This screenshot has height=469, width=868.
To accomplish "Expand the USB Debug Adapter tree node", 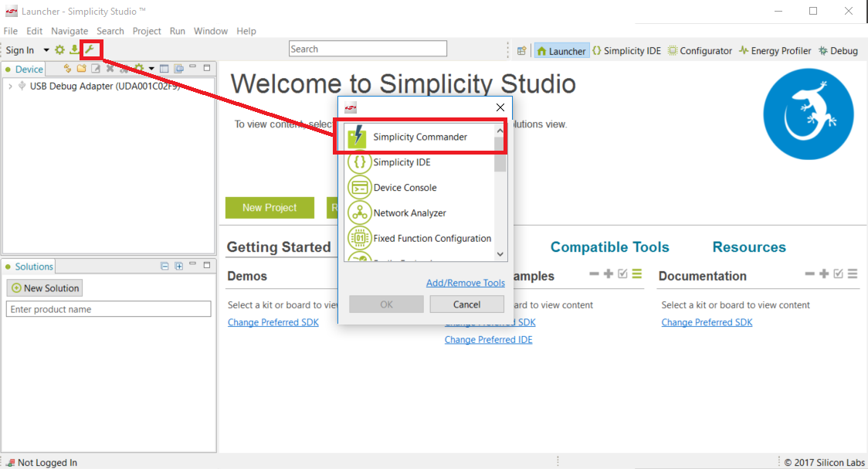I will (10, 87).
